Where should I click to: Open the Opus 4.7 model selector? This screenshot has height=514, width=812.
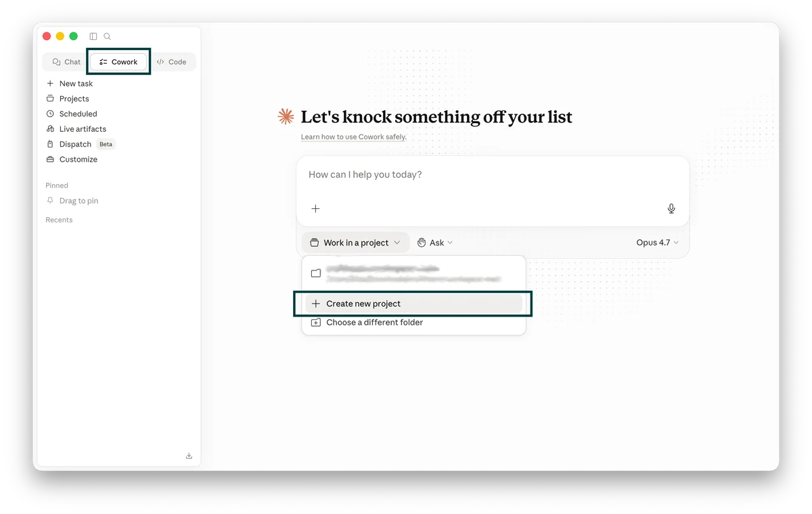tap(658, 242)
